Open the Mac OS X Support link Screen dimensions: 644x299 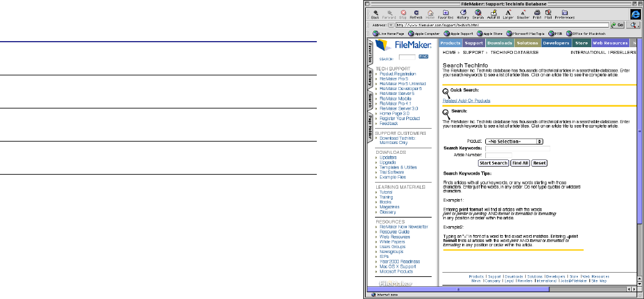(x=398, y=267)
